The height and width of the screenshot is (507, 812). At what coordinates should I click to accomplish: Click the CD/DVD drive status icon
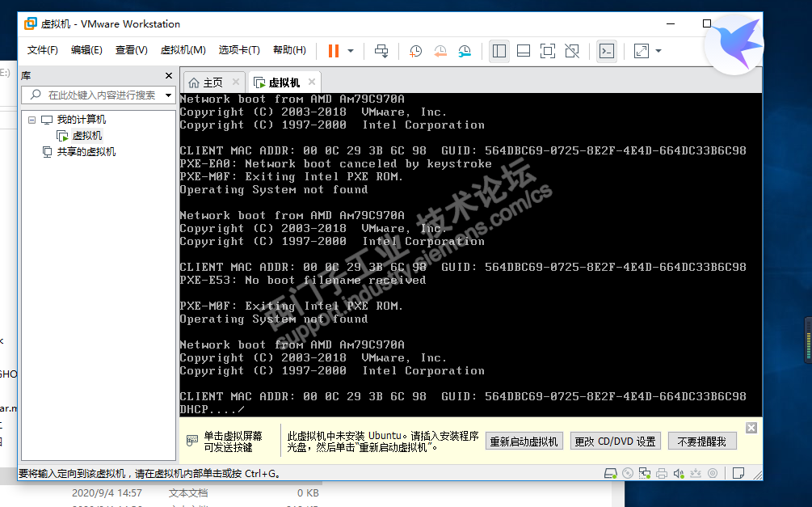pos(628,473)
